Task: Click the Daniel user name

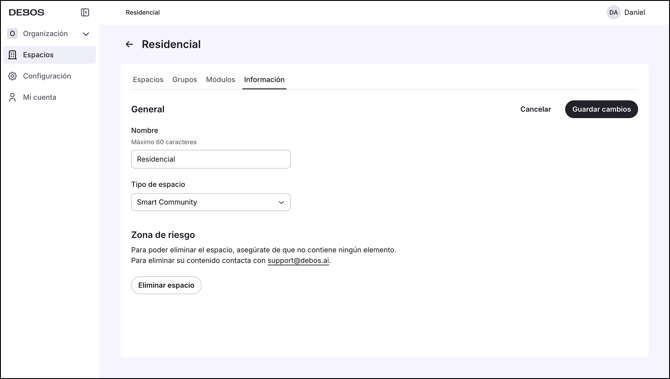Action: click(635, 12)
